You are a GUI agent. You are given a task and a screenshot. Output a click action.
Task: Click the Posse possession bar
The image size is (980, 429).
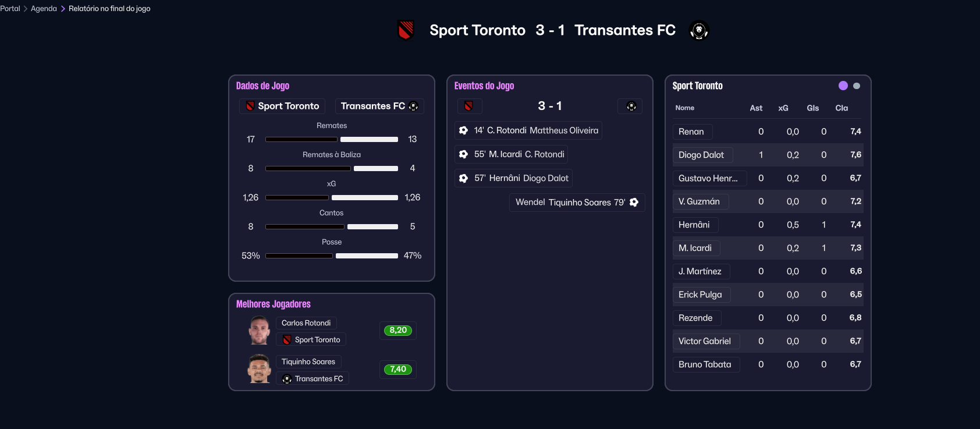click(x=332, y=256)
